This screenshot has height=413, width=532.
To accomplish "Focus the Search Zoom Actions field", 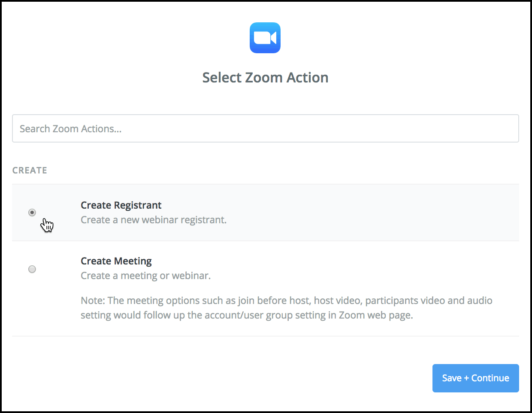I will (x=266, y=128).
